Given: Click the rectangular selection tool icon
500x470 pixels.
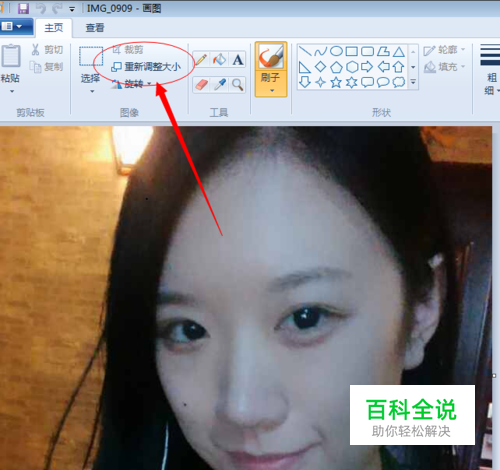Looking at the screenshot, I should click(x=91, y=56).
